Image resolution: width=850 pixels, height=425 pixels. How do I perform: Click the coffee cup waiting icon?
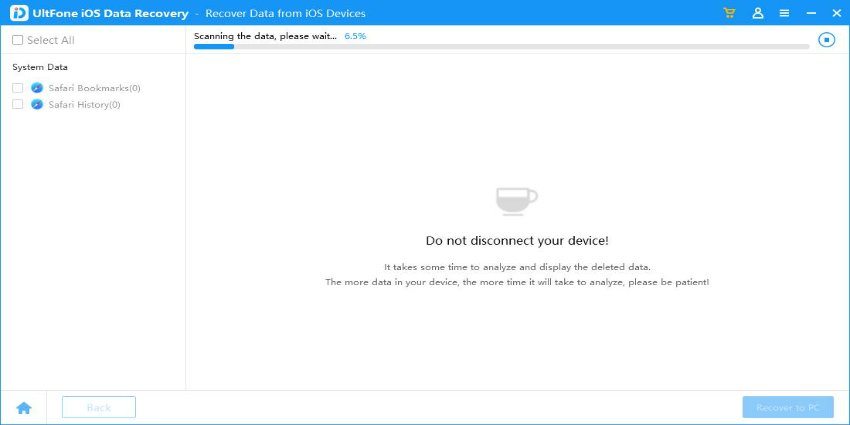[516, 201]
